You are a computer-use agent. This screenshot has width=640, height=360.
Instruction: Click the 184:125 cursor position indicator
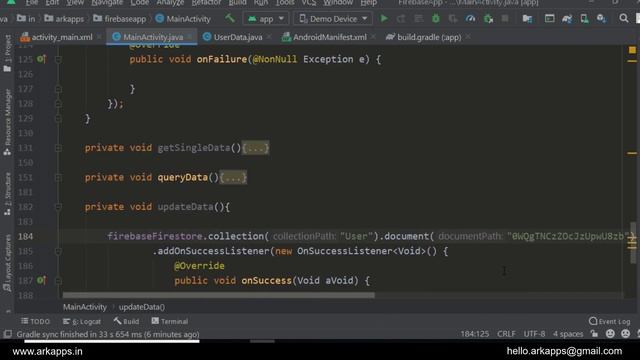[x=475, y=334]
